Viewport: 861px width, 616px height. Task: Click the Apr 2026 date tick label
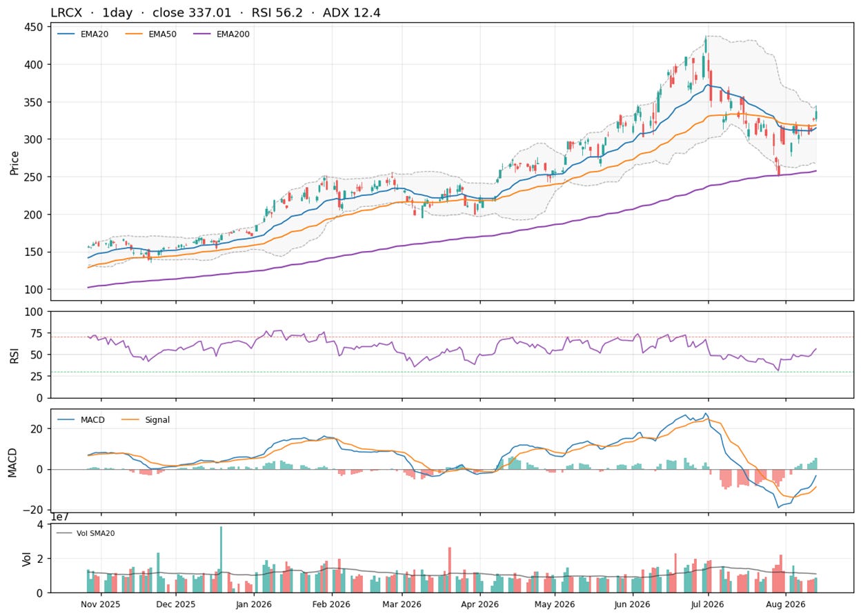(479, 604)
